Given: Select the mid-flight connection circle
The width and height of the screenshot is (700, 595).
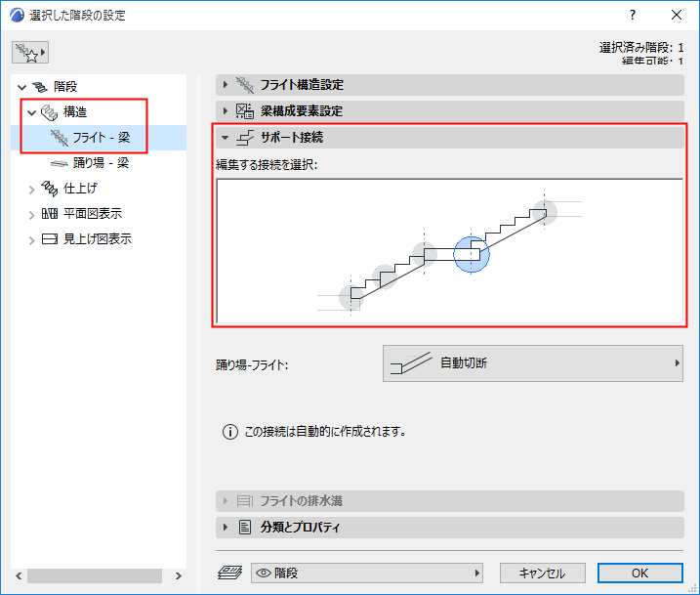Looking at the screenshot, I should tap(385, 276).
